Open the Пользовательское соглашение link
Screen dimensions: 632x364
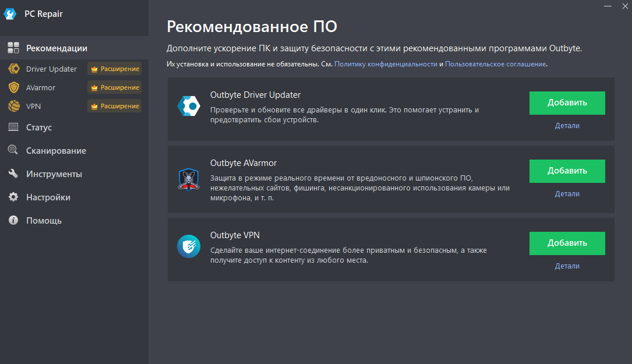495,64
